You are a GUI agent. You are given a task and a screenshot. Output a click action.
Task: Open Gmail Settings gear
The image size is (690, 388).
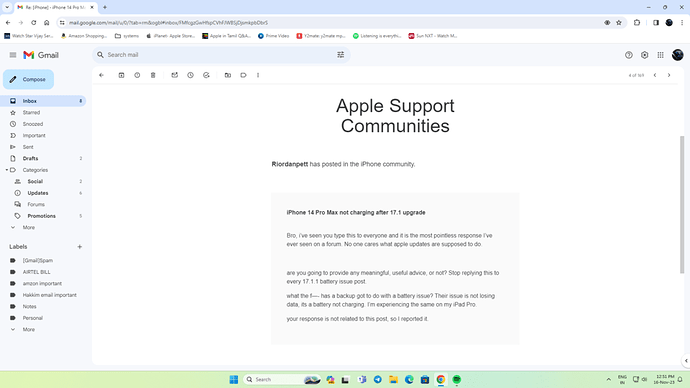(645, 55)
